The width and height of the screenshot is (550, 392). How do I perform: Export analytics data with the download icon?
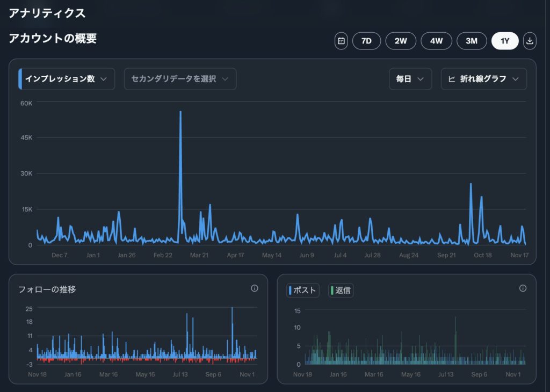[530, 41]
